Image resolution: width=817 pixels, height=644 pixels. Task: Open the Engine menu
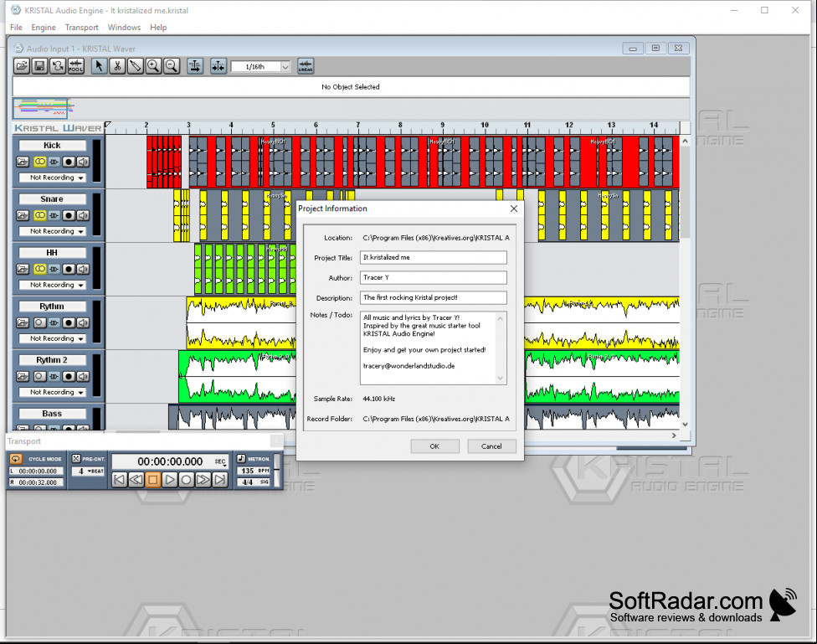44,27
